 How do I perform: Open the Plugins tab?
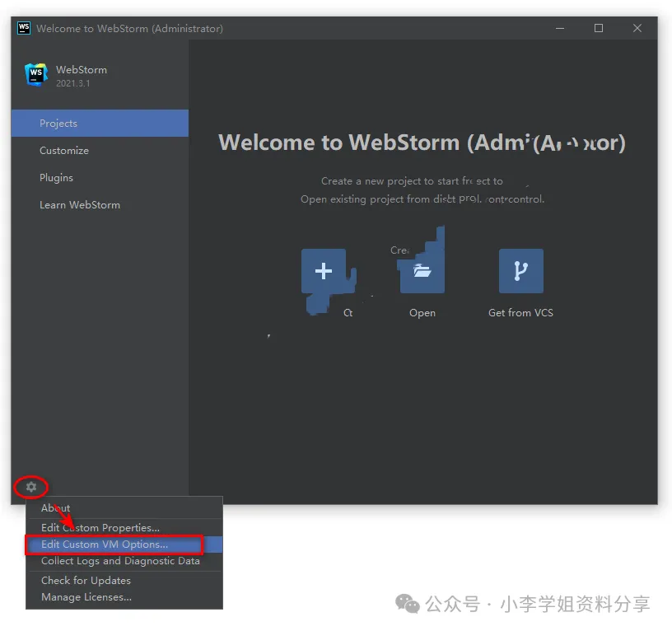coord(100,177)
